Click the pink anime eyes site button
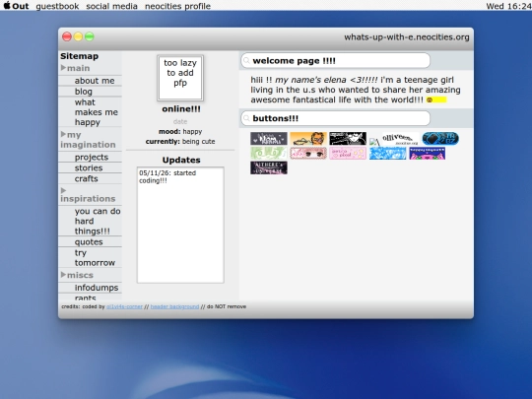Screen dimensions: 532x399 click(x=308, y=154)
